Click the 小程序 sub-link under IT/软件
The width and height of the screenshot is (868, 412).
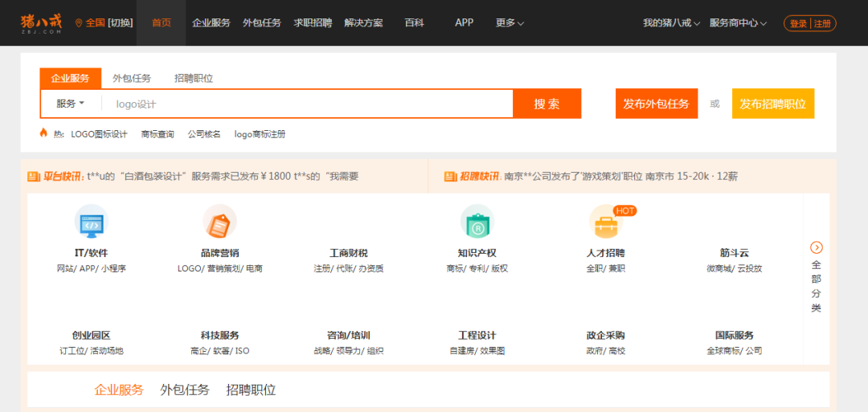coord(113,269)
